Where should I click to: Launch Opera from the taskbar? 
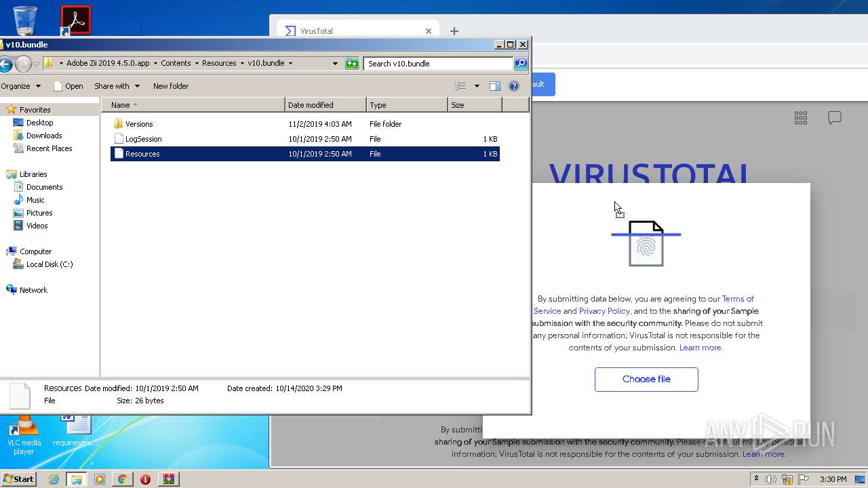pos(145,479)
